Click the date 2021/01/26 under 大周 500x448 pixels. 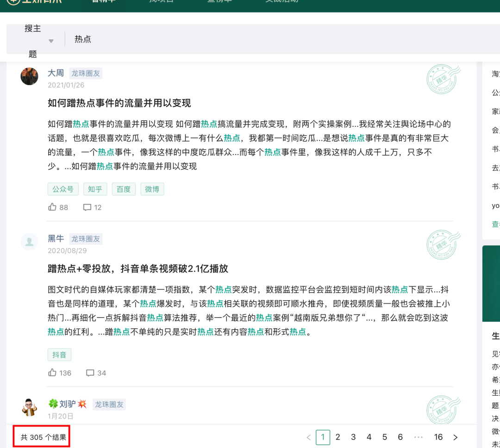pos(66,85)
